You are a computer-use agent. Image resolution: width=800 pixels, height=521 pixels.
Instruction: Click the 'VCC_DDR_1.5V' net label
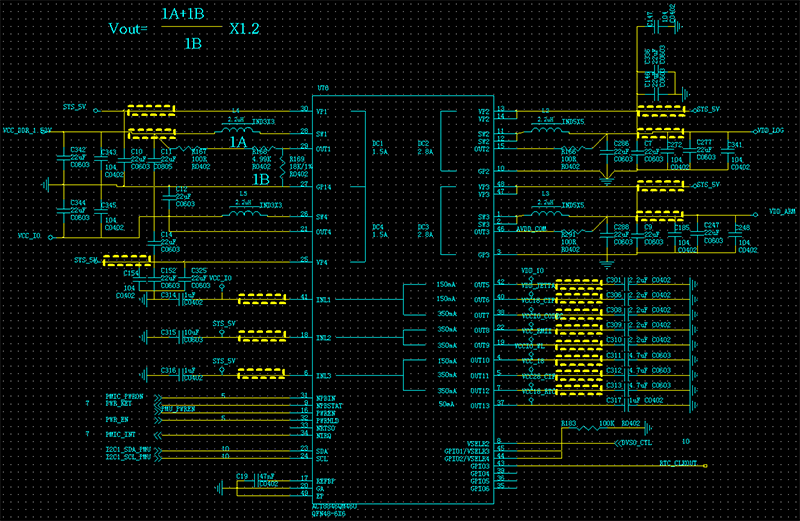tap(27, 131)
